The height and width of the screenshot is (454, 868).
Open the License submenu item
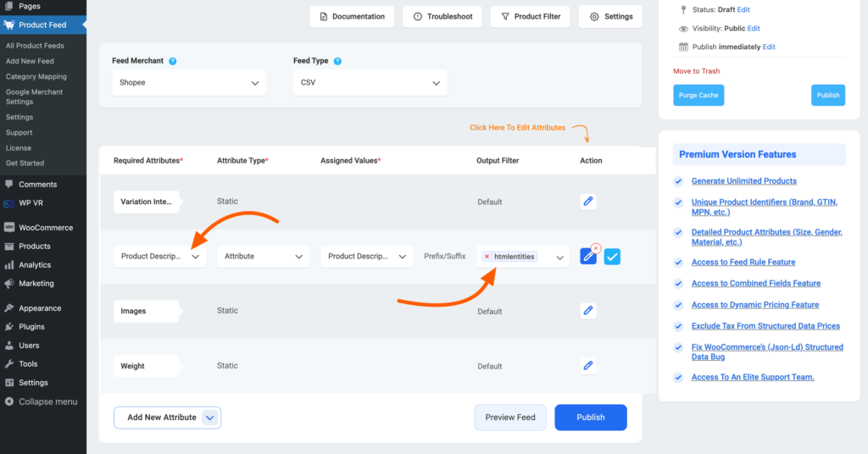19,148
